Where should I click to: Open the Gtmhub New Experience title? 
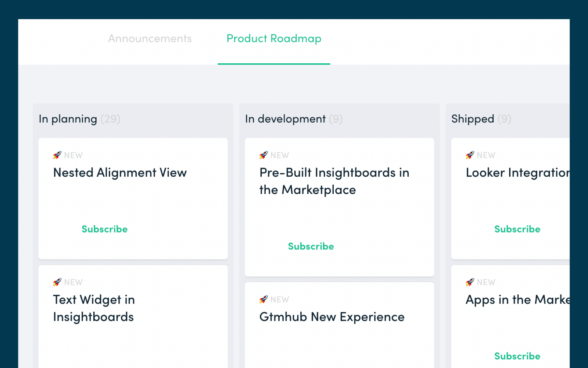[332, 317]
